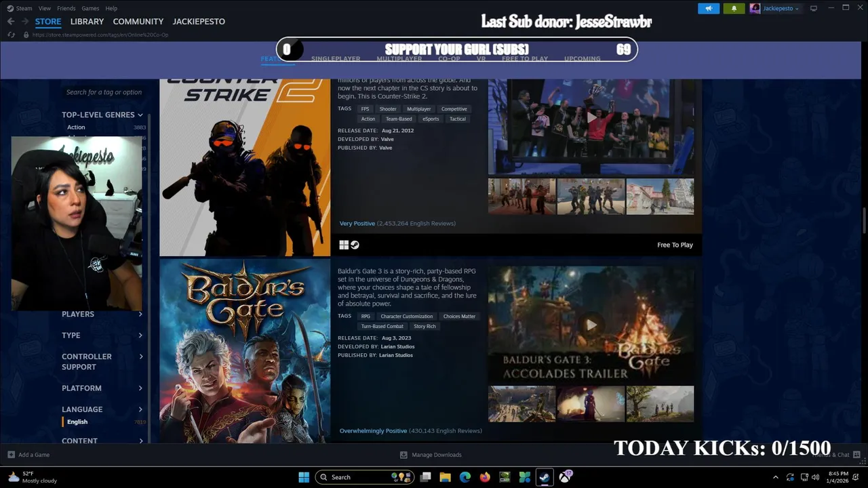Viewport: 868px width, 488px height.
Task: Open Task View in the taskbar
Action: [425, 477]
